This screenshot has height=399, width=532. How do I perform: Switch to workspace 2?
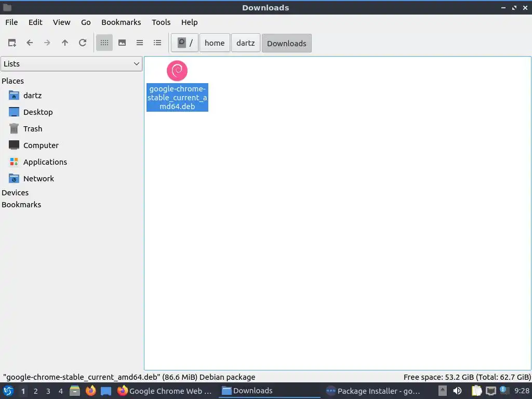point(36,391)
